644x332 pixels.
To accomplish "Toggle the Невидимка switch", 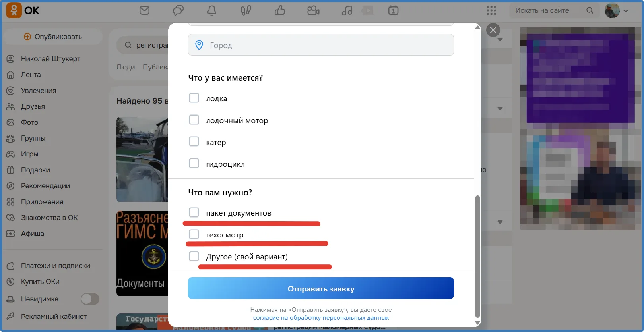I will (x=90, y=299).
